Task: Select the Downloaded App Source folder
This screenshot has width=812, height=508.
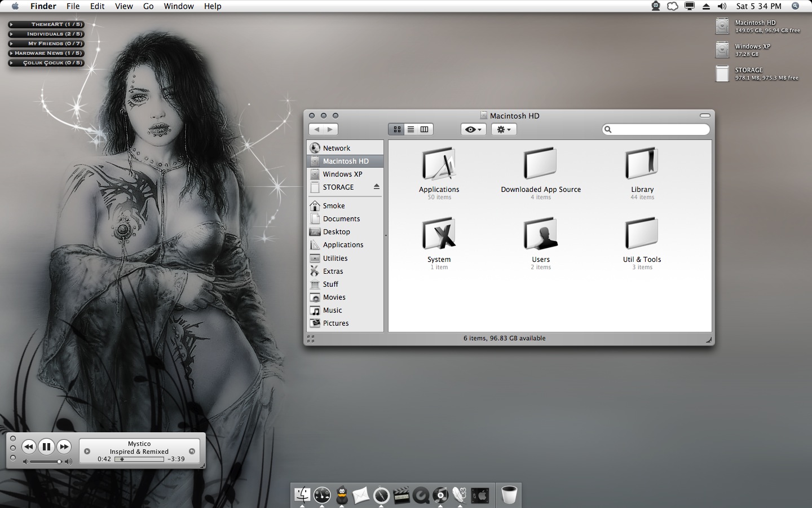Action: tap(540, 164)
